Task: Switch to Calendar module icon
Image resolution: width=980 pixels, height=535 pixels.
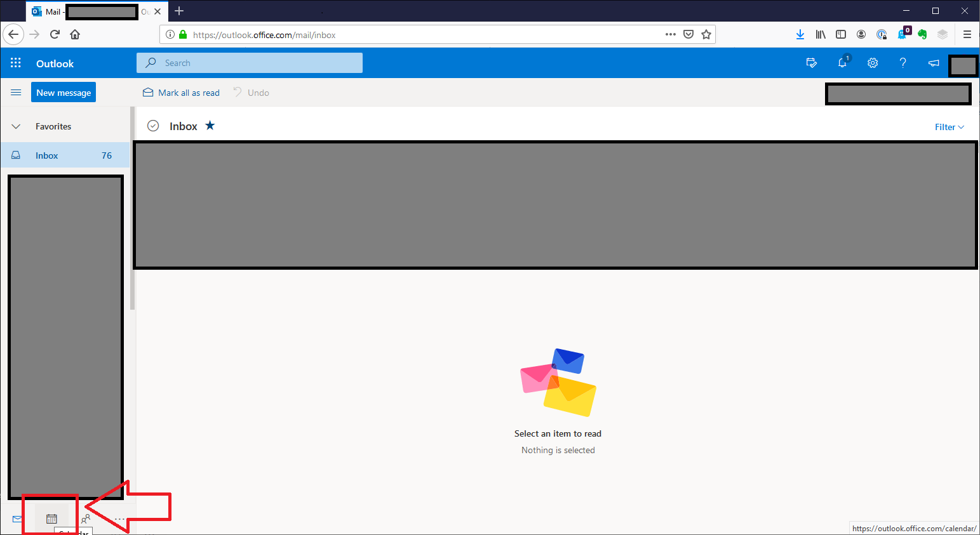Action: (51, 519)
